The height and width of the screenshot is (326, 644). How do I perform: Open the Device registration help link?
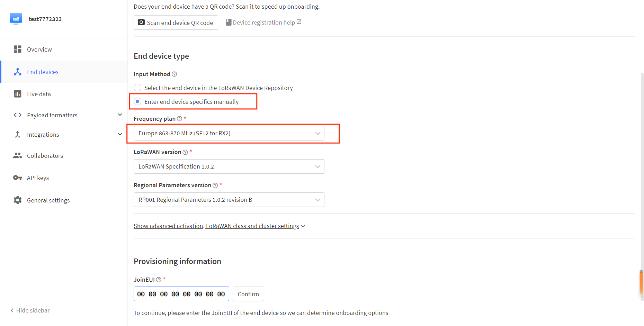264,22
